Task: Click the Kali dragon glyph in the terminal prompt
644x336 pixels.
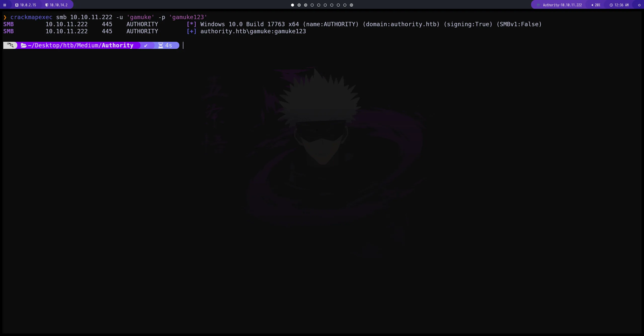Action: point(10,45)
